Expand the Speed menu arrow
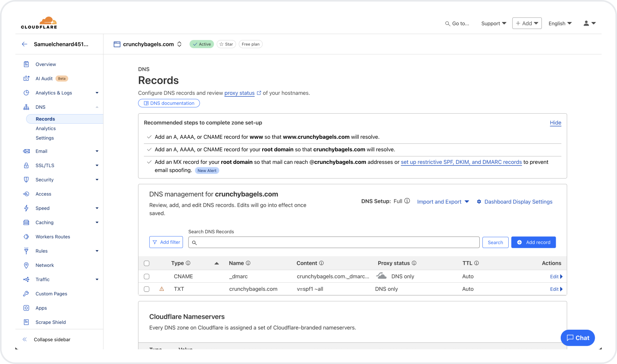This screenshot has height=364, width=617. [97, 208]
